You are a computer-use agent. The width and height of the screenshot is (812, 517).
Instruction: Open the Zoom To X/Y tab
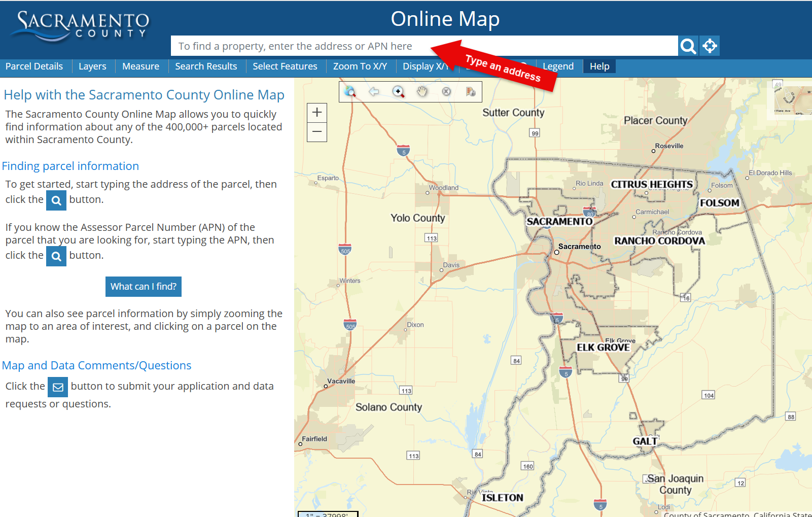360,66
